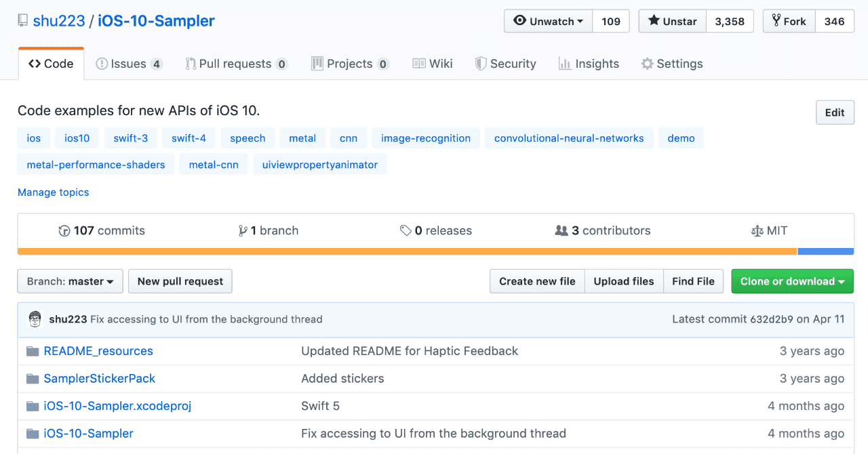
Task: Open the README_resources folder
Action: tap(98, 351)
